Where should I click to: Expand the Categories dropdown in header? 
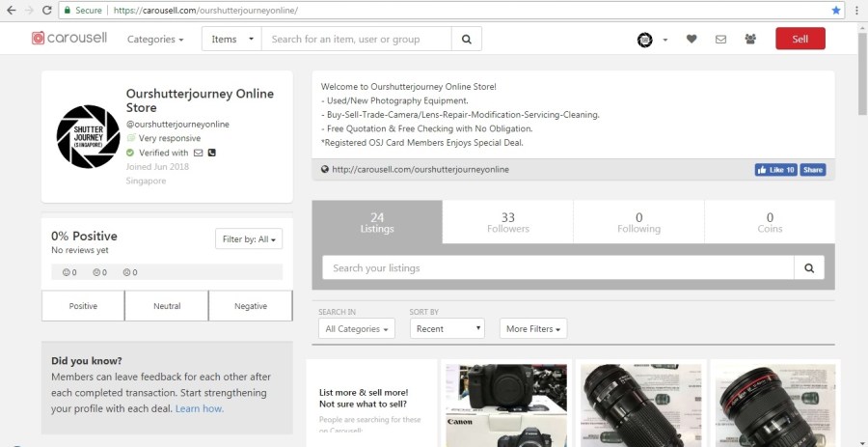coord(155,40)
